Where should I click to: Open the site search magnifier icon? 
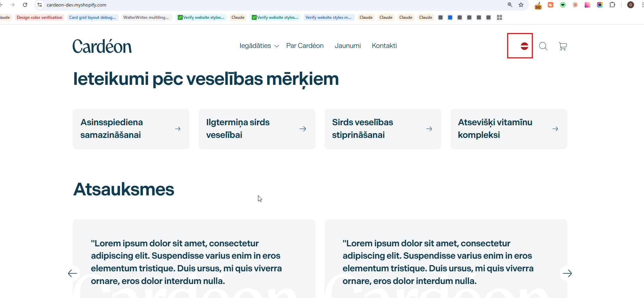point(543,46)
